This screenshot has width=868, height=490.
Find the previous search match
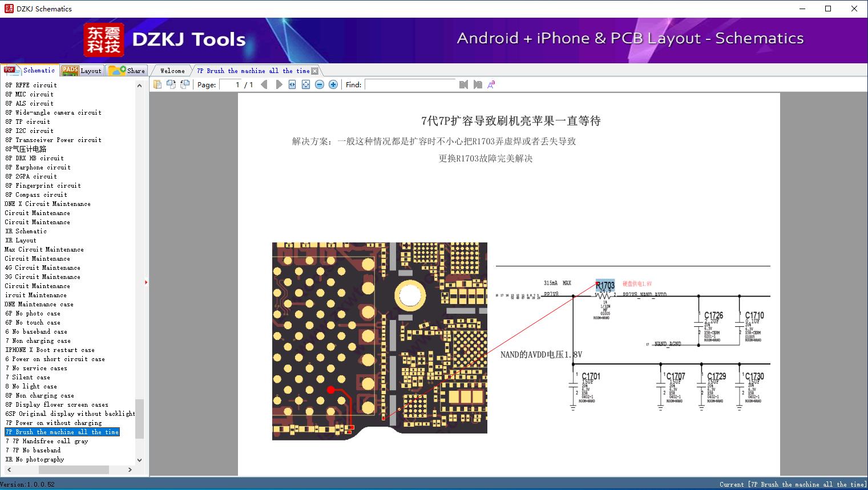pos(463,84)
